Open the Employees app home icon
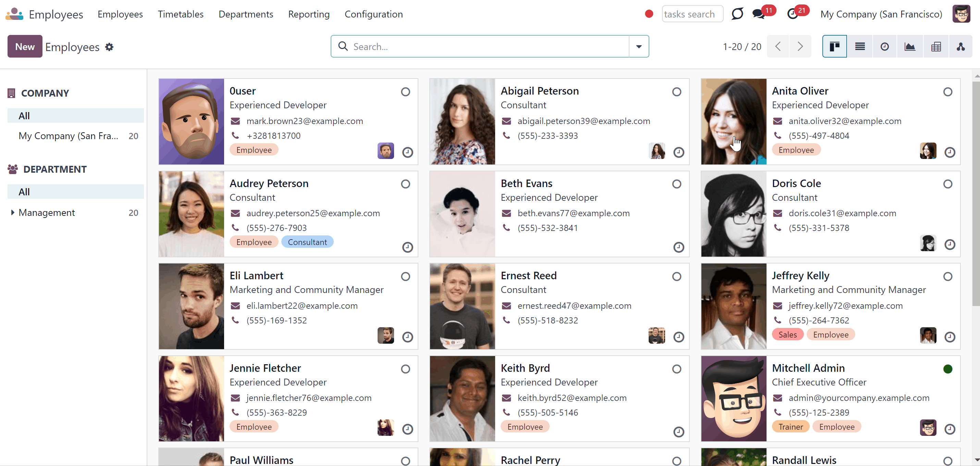Image resolution: width=980 pixels, height=466 pixels. coord(14,14)
